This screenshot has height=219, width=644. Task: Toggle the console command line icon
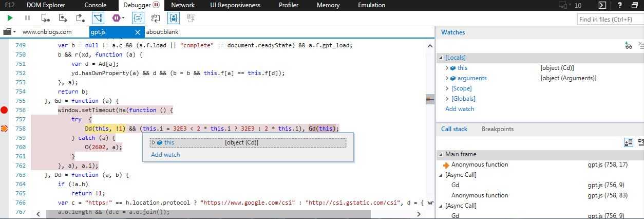pos(603,5)
